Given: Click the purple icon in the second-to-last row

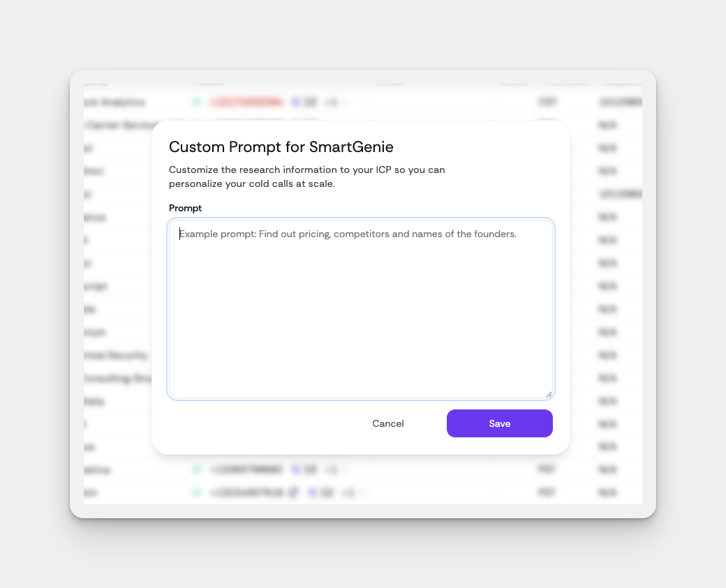Looking at the screenshot, I should tap(296, 469).
